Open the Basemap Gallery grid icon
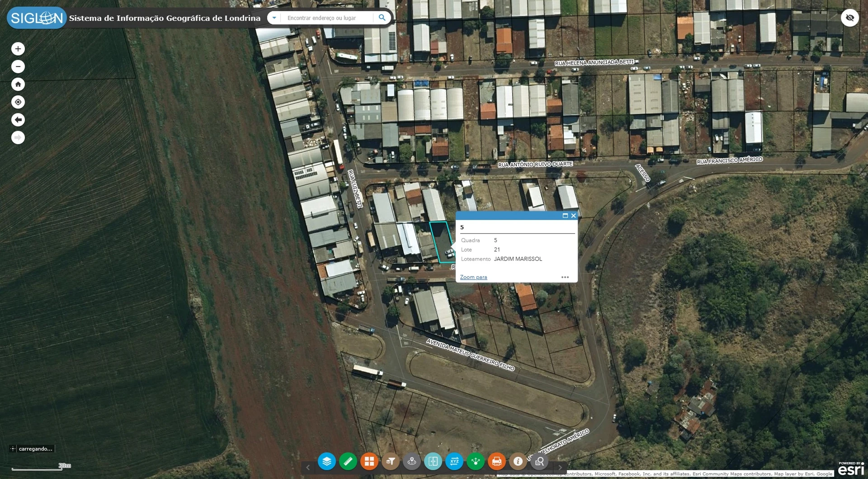The width and height of the screenshot is (868, 479). tap(369, 461)
